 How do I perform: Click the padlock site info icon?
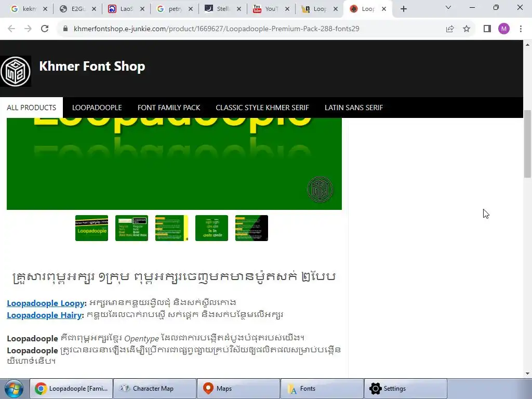[x=65, y=29]
